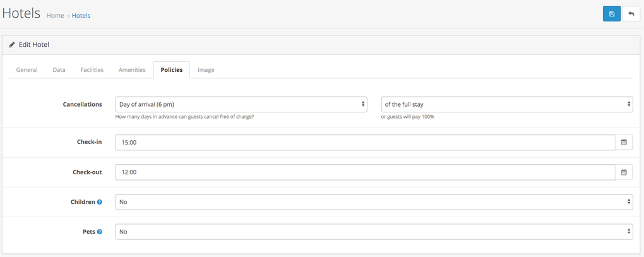This screenshot has height=257, width=644.
Task: Open the Facilities tab
Action: pos(92,70)
